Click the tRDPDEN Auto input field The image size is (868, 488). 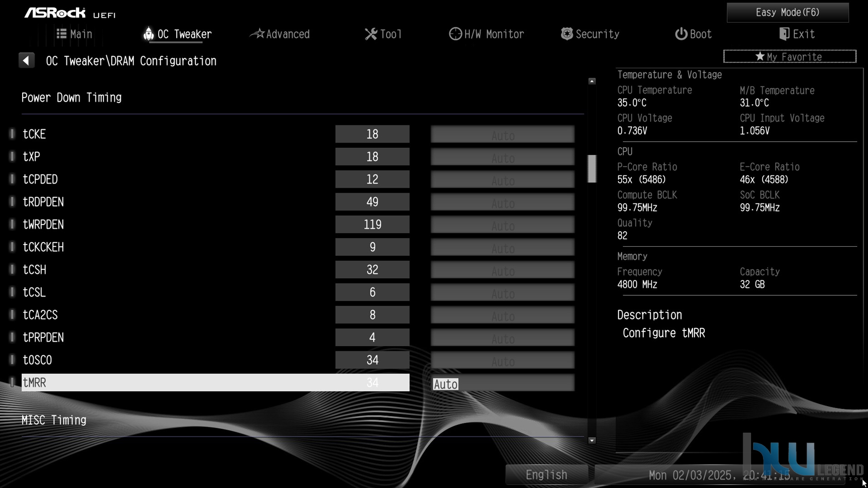coord(503,202)
